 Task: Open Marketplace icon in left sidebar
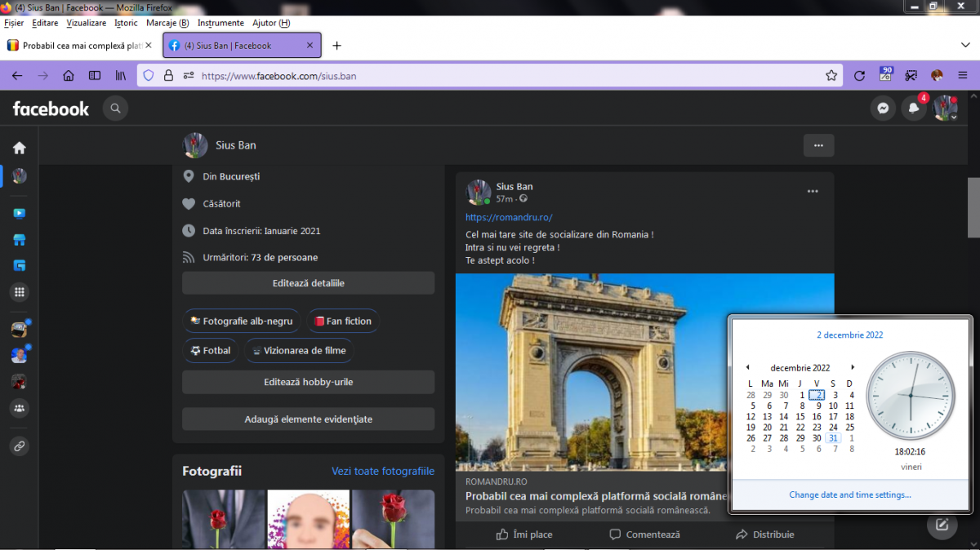coord(19,240)
